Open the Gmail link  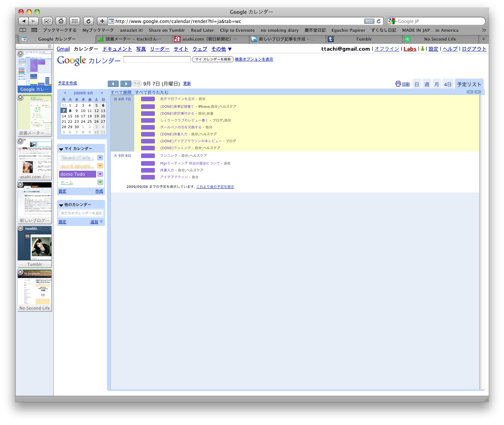[63, 49]
